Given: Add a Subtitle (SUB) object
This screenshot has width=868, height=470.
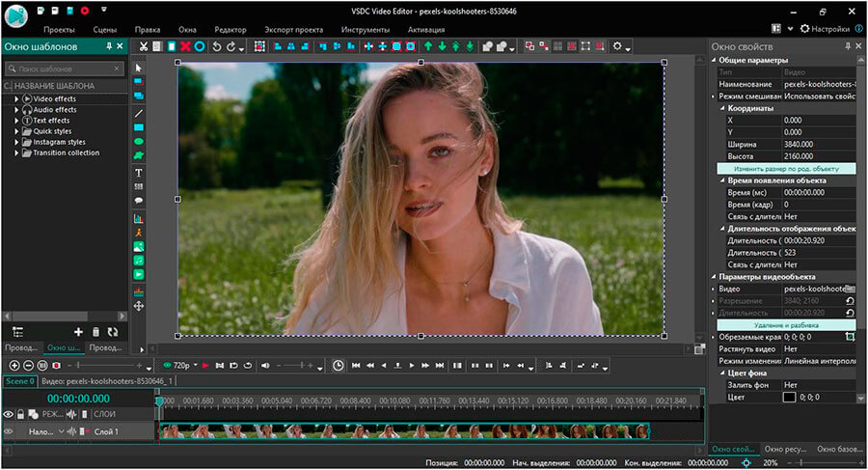Looking at the screenshot, I should pyautogui.click(x=138, y=187).
